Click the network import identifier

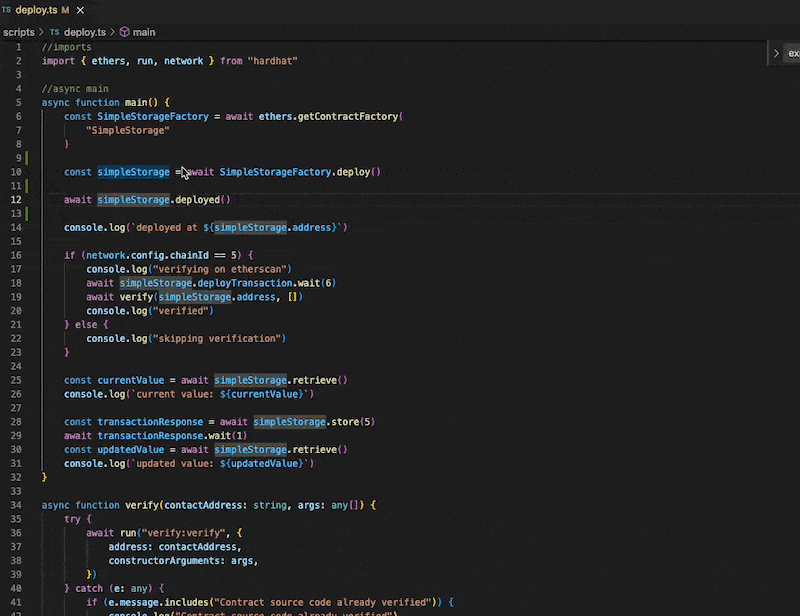[184, 61]
